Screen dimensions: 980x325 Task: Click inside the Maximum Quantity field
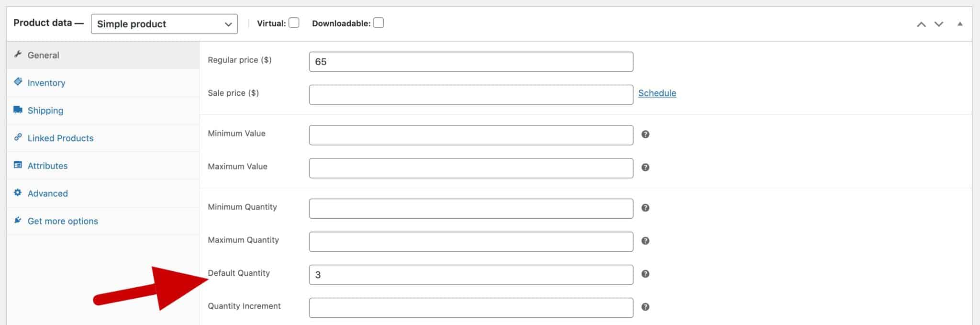(471, 241)
